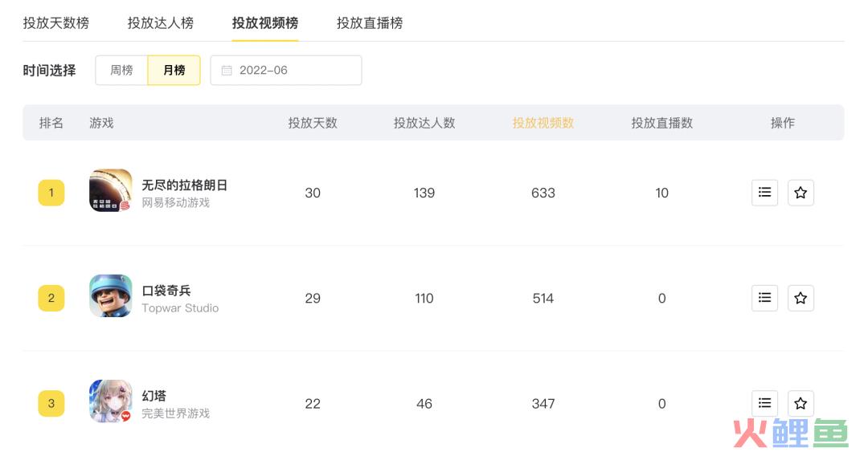Click publisher name 完美世界游戏
This screenshot has height=452, width=868.
click(175, 413)
